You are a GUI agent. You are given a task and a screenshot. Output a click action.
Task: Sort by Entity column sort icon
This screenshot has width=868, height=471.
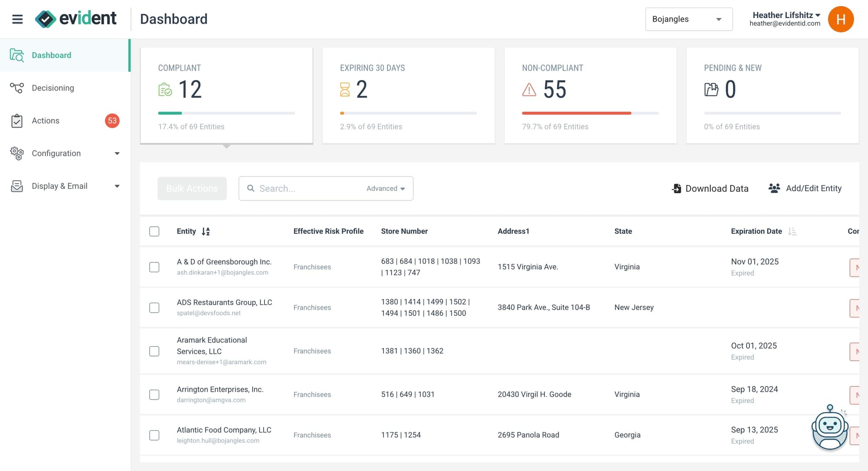(x=206, y=231)
